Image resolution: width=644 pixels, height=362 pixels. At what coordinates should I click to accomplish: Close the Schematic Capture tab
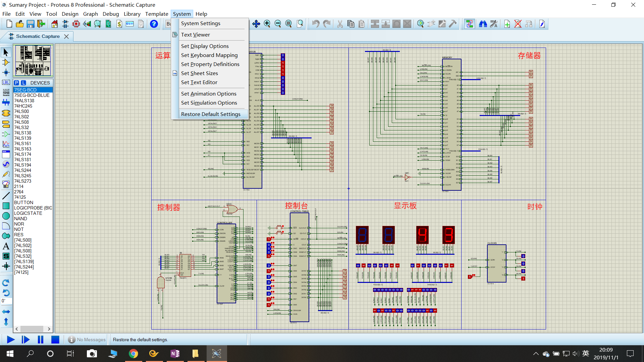66,36
